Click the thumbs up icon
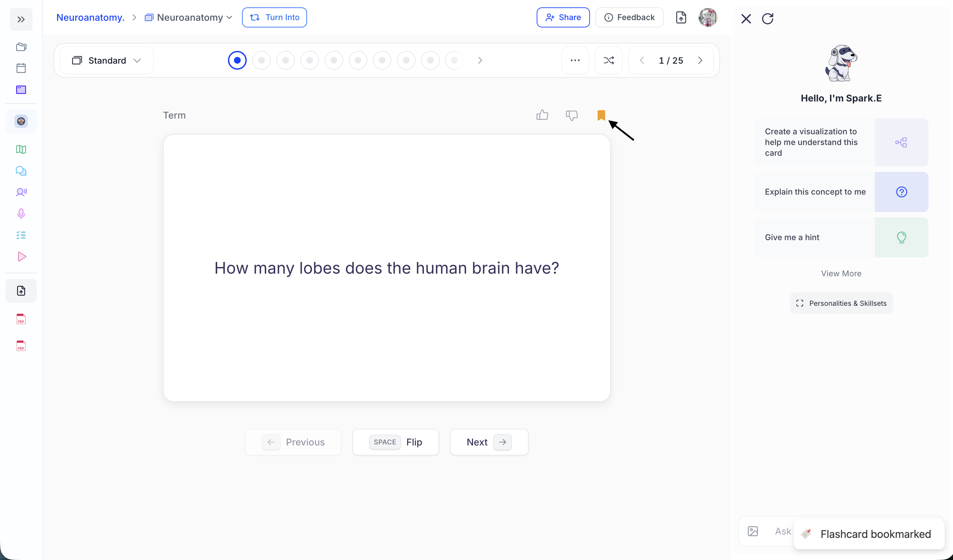 [x=542, y=115]
